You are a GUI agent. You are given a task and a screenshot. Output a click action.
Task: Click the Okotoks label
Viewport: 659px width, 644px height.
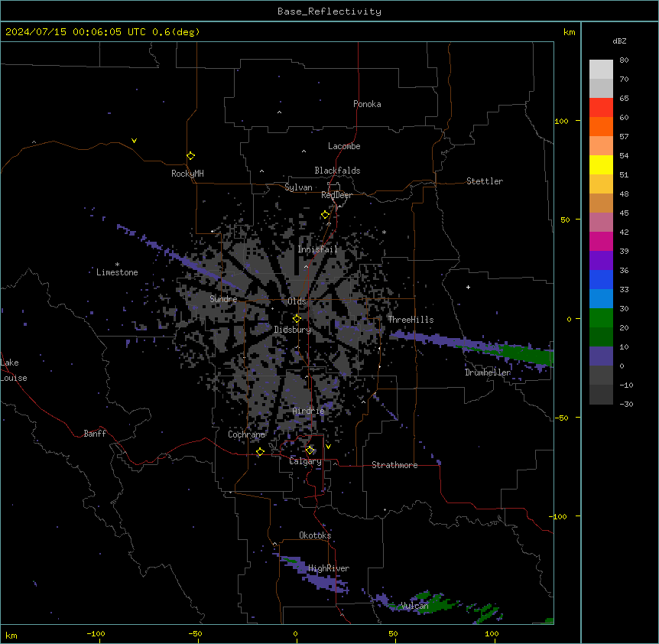point(315,535)
